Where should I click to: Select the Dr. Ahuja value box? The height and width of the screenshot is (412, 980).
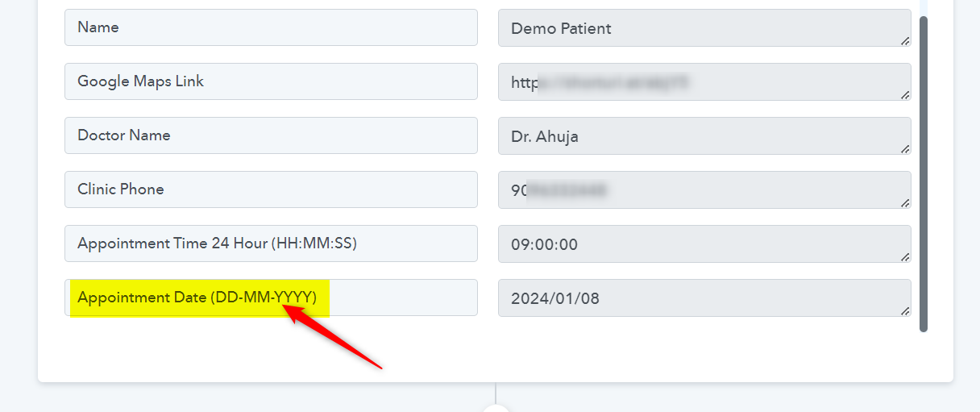[x=704, y=136]
